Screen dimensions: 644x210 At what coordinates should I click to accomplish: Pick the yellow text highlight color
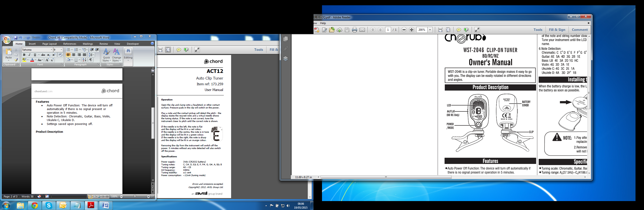24,60
